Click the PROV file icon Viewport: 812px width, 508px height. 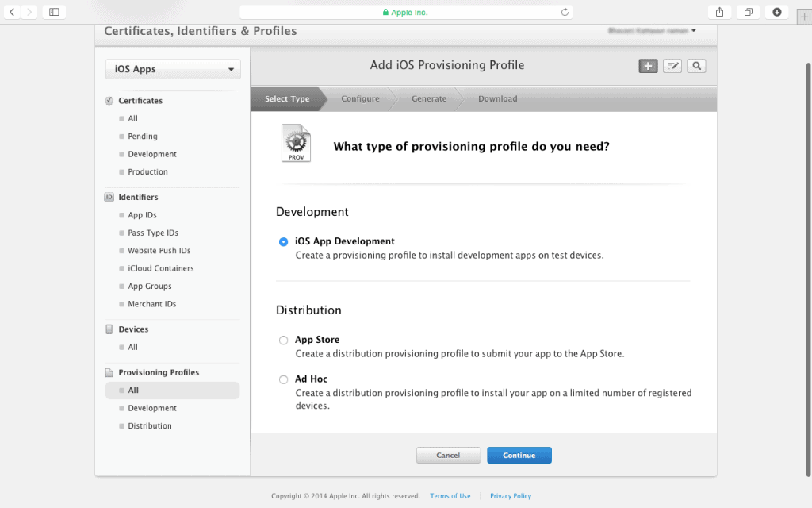point(296,143)
